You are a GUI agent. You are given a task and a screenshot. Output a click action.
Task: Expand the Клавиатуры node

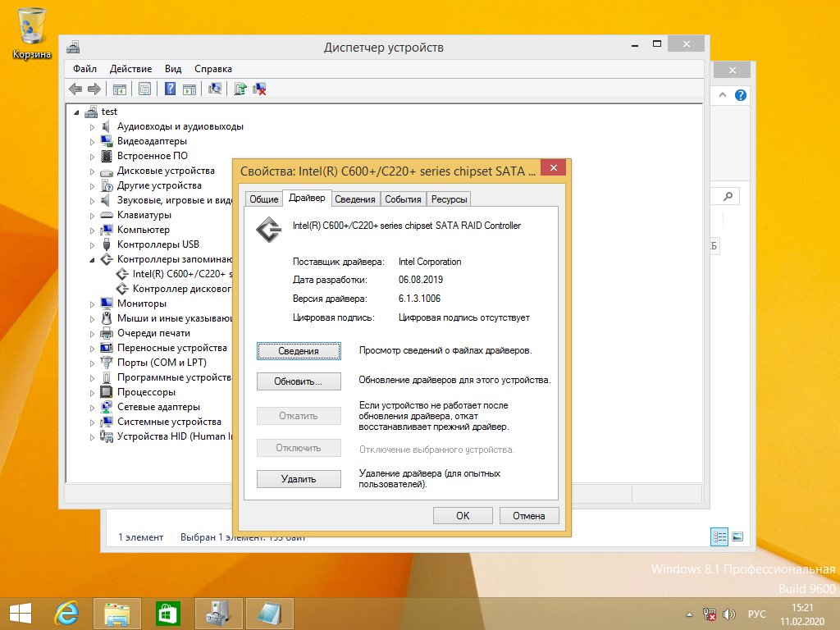click(92, 216)
